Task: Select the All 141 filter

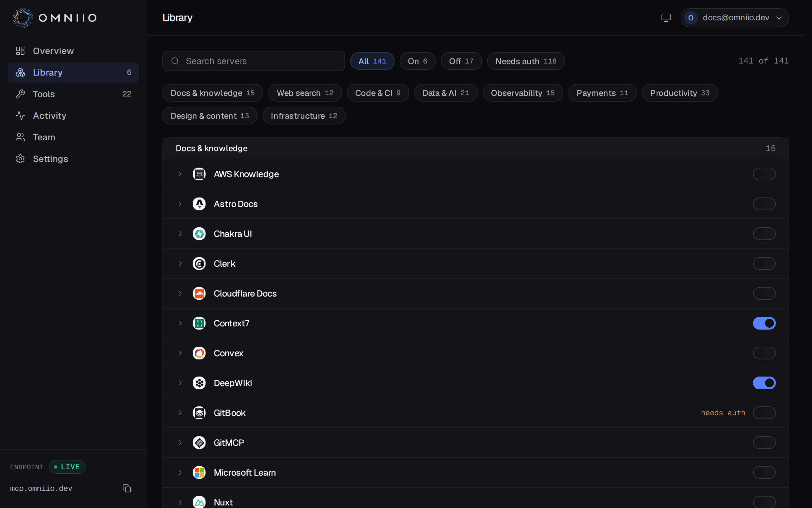Action: pyautogui.click(x=372, y=61)
